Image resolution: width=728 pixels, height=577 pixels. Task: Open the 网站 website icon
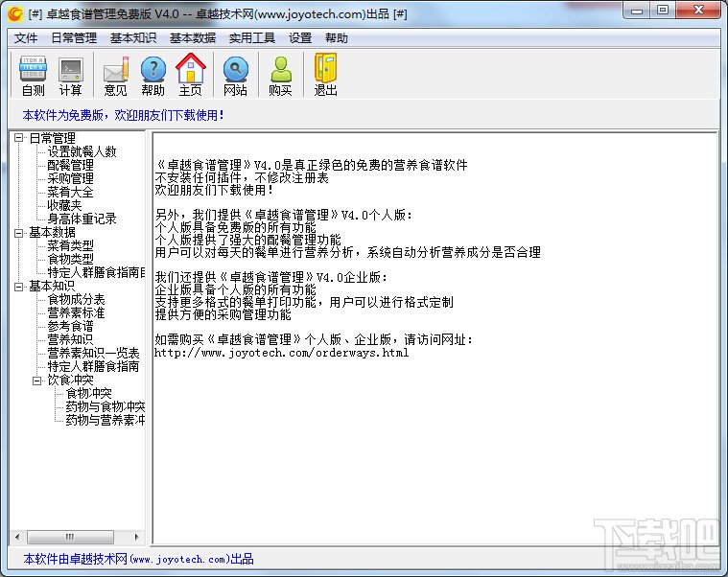235,75
